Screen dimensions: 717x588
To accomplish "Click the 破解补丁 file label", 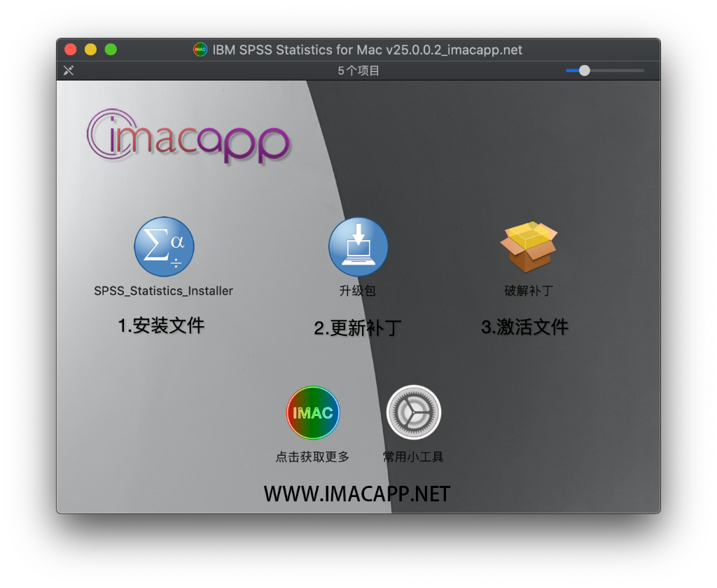I will point(529,290).
